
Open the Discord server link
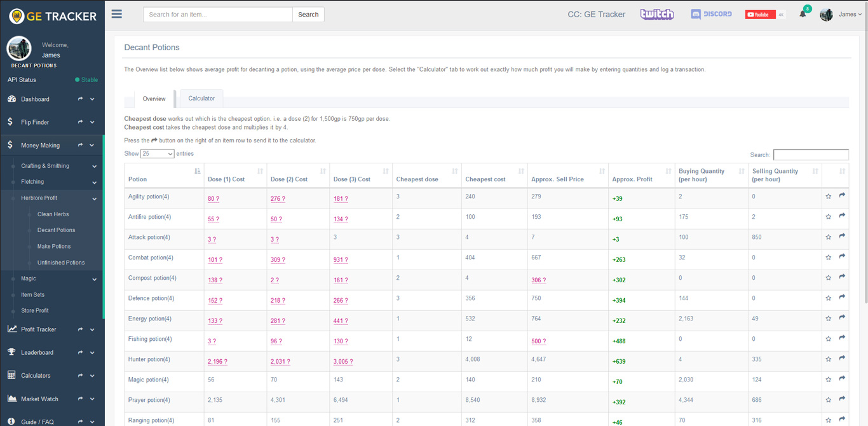coord(711,14)
